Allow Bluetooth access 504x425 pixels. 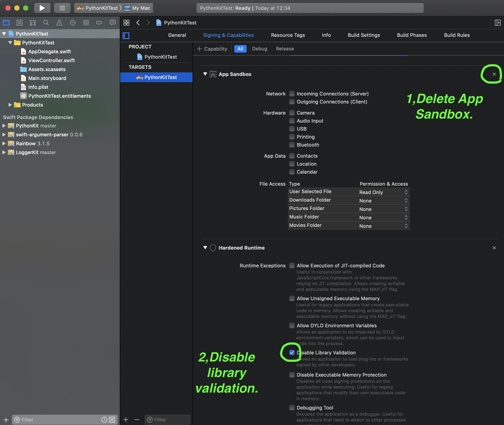[x=292, y=145]
